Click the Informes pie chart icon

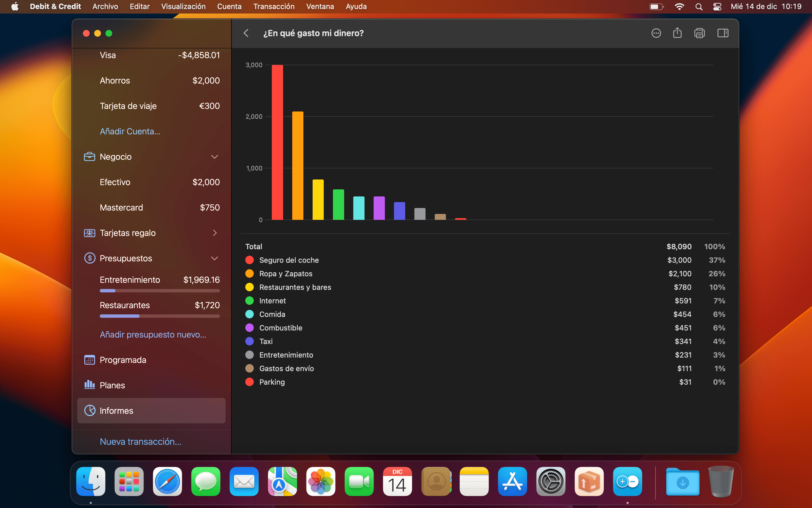89,410
